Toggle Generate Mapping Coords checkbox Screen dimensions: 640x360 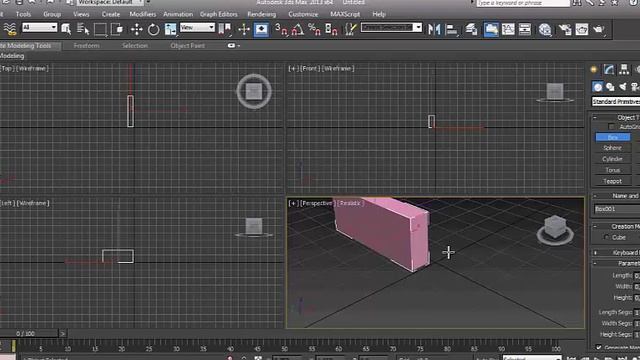(x=598, y=347)
